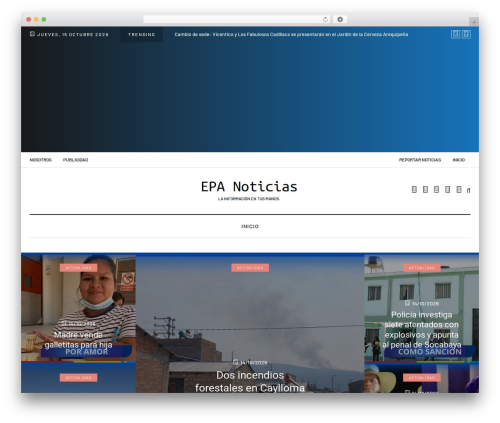500x423 pixels.
Task: Click ACTUALIDAD tag on the Dos incendios forestales card
Action: 250,268
